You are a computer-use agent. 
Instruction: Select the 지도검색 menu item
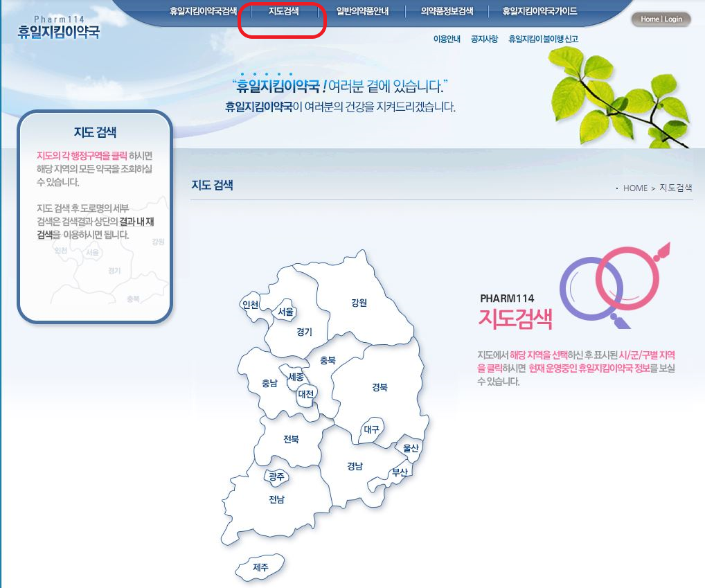click(x=283, y=10)
